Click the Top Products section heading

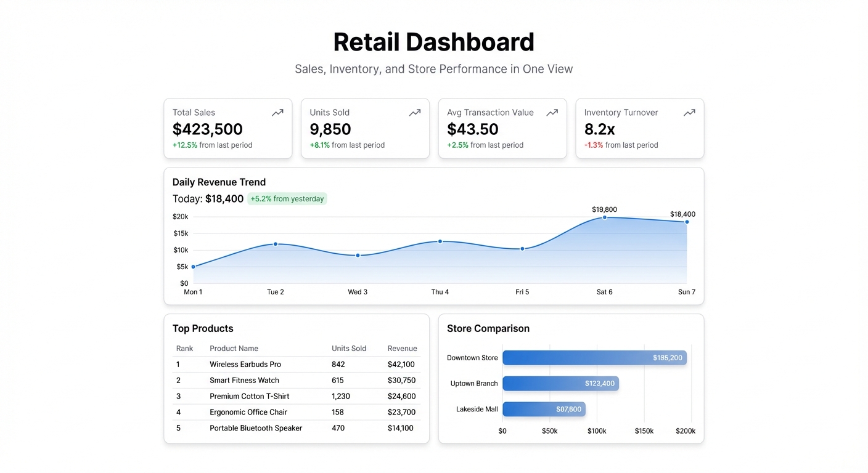203,328
